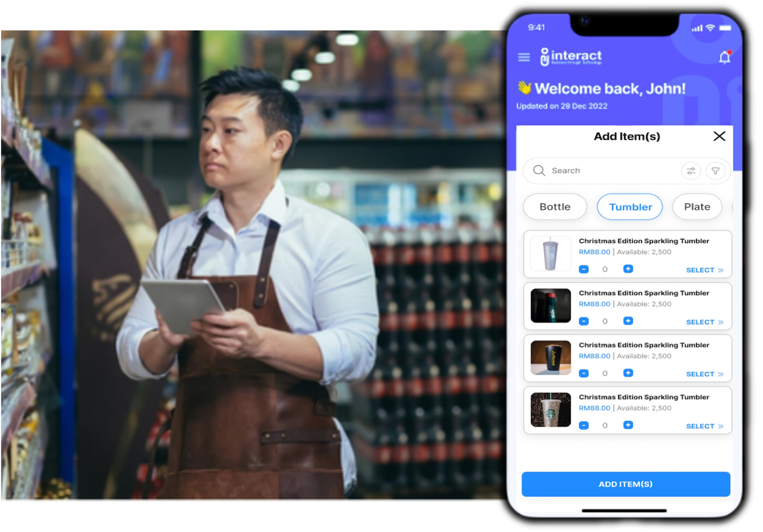Increase quantity of fourth tumbler
The image size is (763, 532).
(x=628, y=425)
